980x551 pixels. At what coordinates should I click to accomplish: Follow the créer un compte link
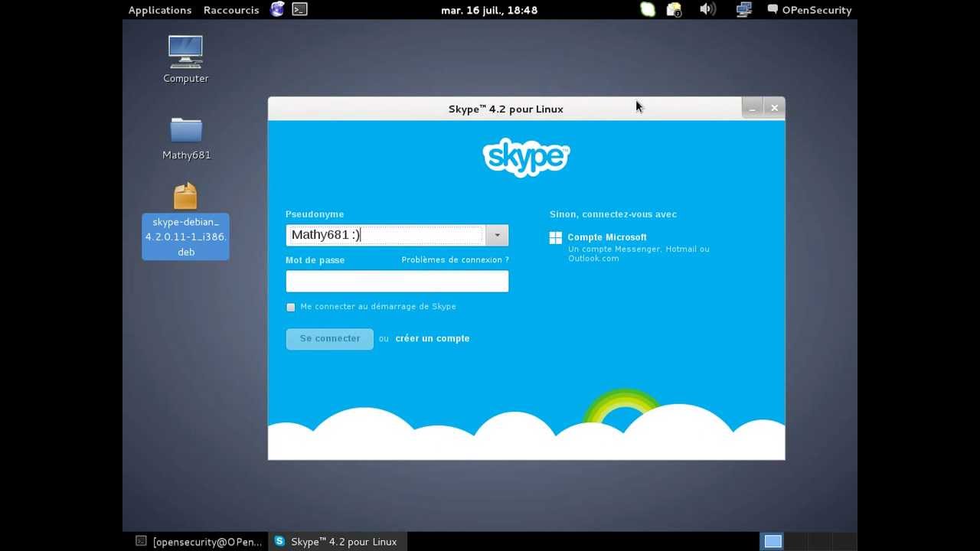pyautogui.click(x=432, y=338)
